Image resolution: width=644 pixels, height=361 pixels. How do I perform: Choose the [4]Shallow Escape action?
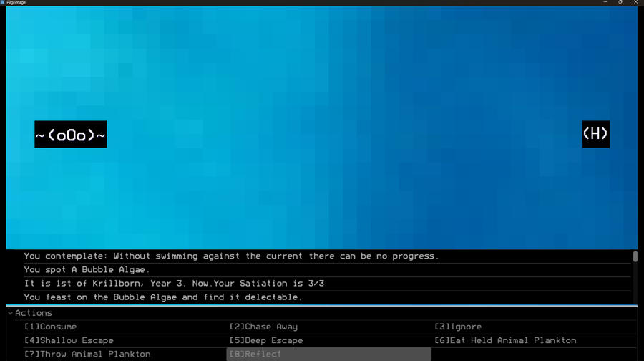tap(69, 340)
